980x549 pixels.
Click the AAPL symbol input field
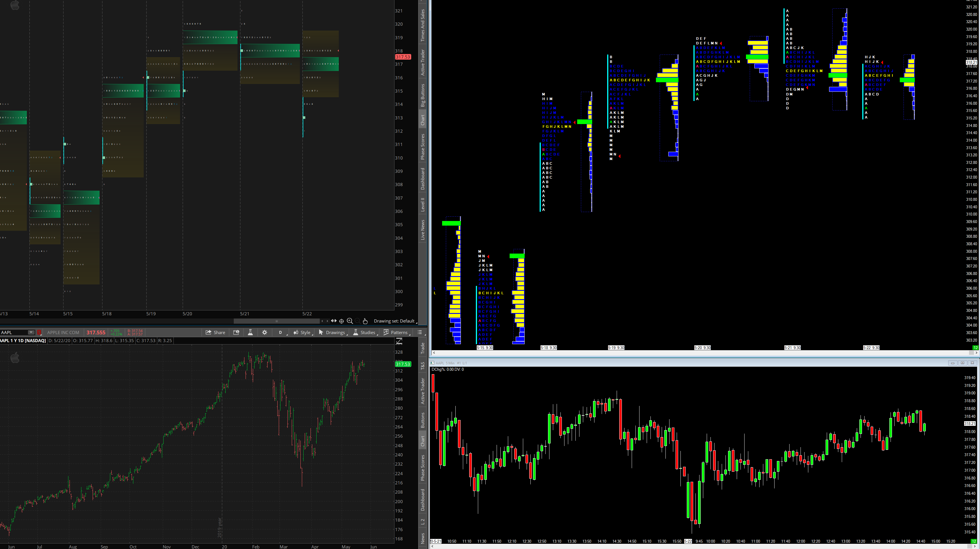(x=14, y=332)
